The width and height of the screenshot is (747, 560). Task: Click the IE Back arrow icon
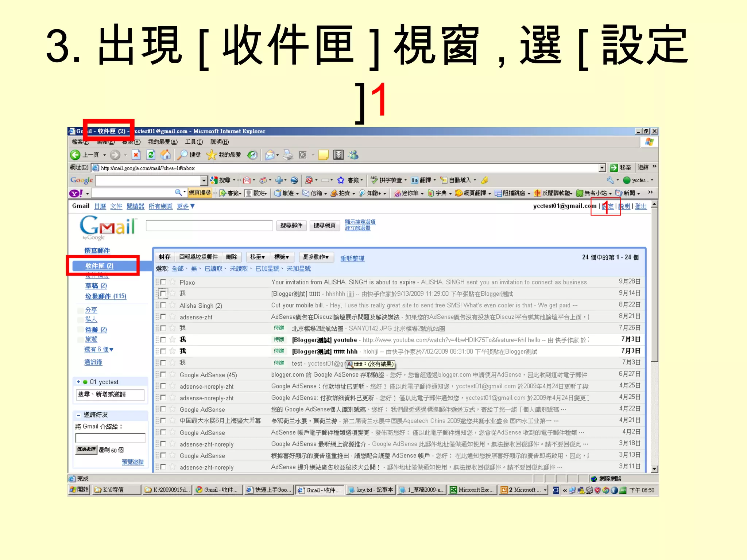click(75, 155)
